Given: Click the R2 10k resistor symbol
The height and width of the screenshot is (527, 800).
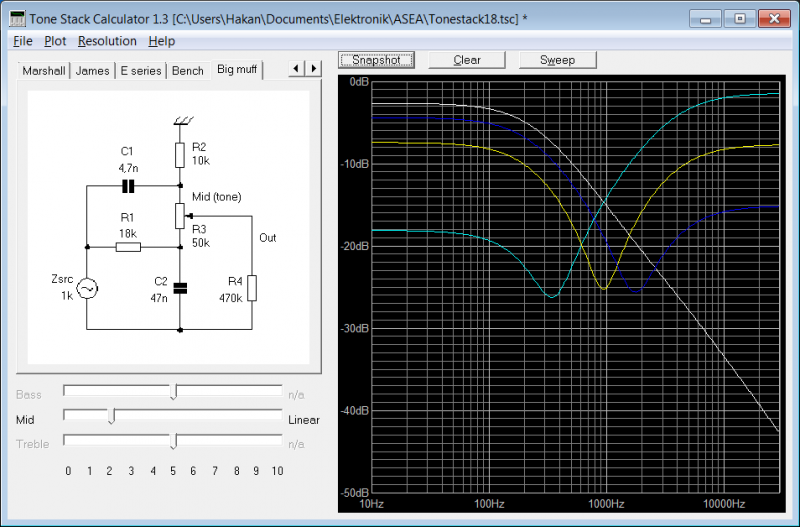Looking at the screenshot, I should [180, 154].
